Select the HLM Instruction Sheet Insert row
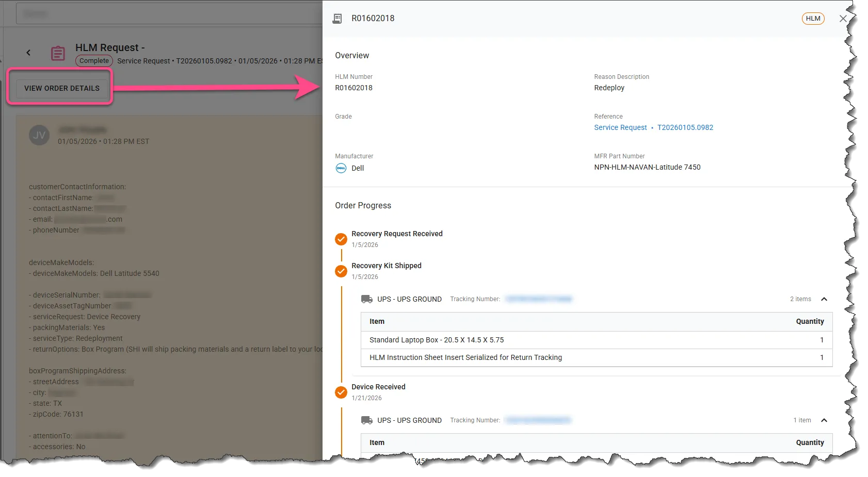 click(597, 357)
